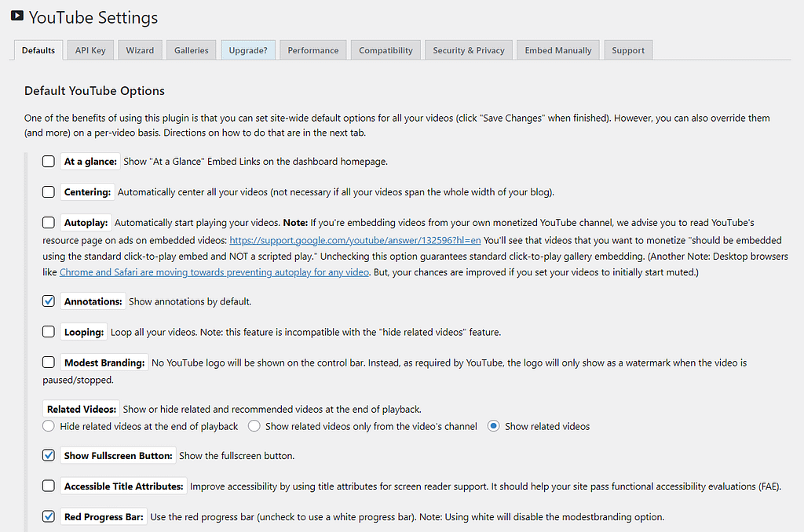Image resolution: width=804 pixels, height=532 pixels.
Task: Switch to the Support tab
Action: click(627, 49)
